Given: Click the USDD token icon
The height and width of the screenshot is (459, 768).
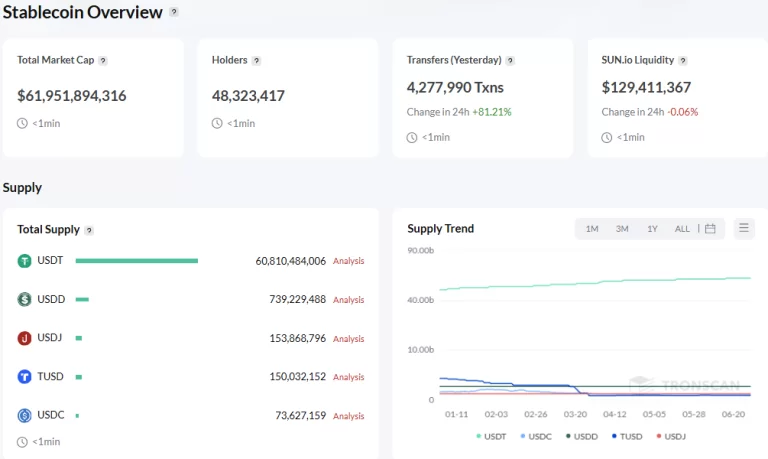Looking at the screenshot, I should click(x=25, y=299).
